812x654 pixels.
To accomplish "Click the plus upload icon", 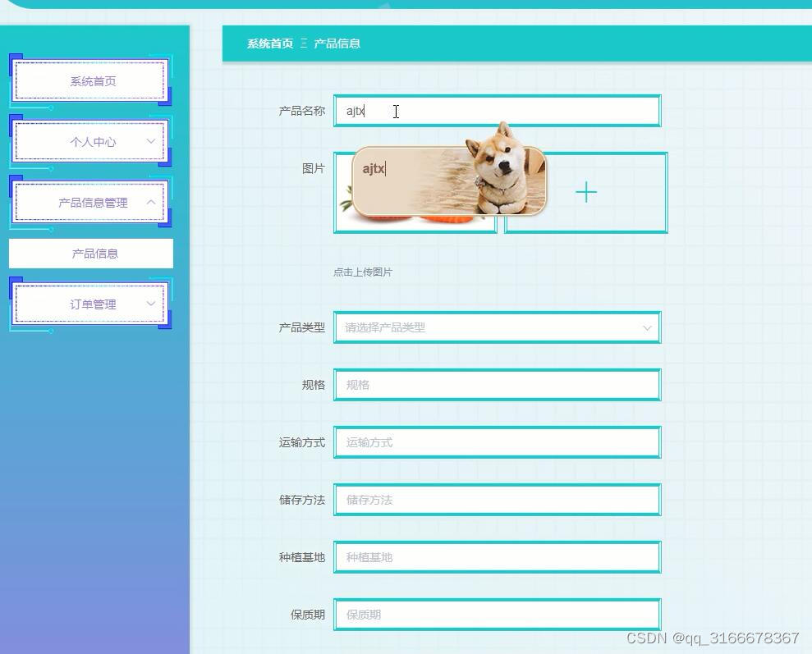I will 585,192.
